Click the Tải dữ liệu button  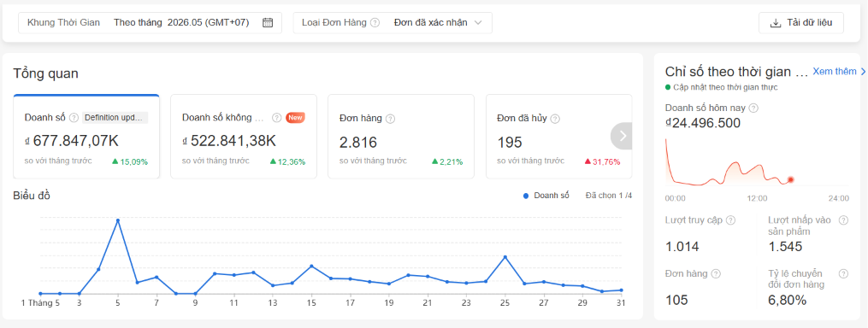tap(801, 23)
